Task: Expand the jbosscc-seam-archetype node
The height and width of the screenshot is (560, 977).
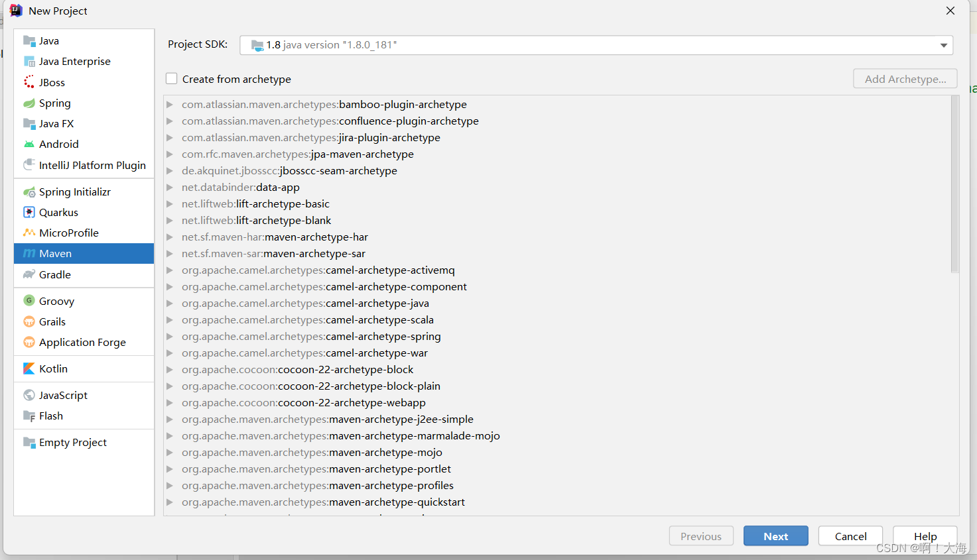Action: pyautogui.click(x=170, y=171)
